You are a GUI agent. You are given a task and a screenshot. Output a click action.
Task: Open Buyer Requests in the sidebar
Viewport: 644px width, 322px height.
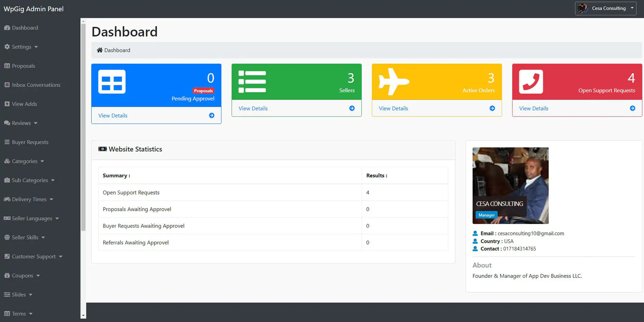pyautogui.click(x=30, y=142)
